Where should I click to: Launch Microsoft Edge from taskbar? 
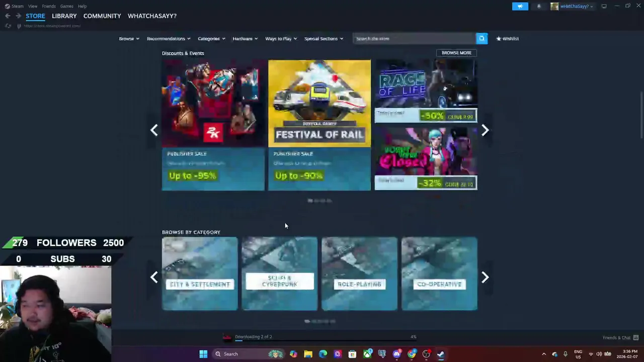[x=323, y=354]
